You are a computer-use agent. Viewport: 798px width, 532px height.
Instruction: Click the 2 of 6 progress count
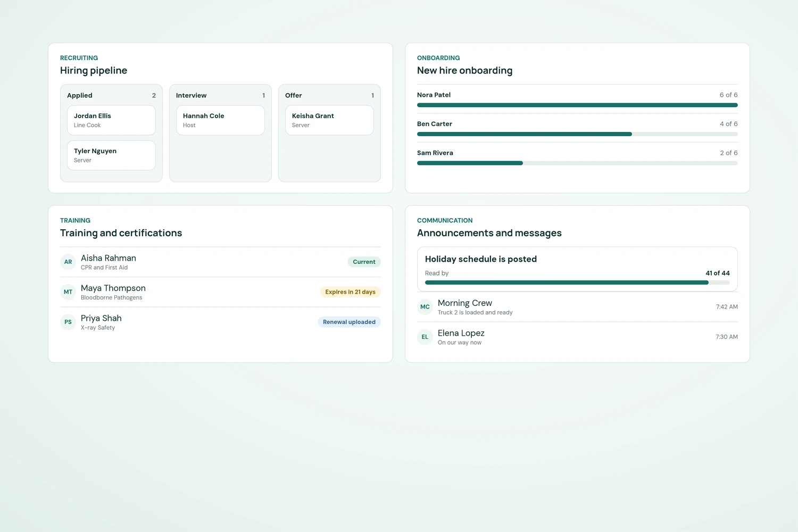click(x=728, y=153)
